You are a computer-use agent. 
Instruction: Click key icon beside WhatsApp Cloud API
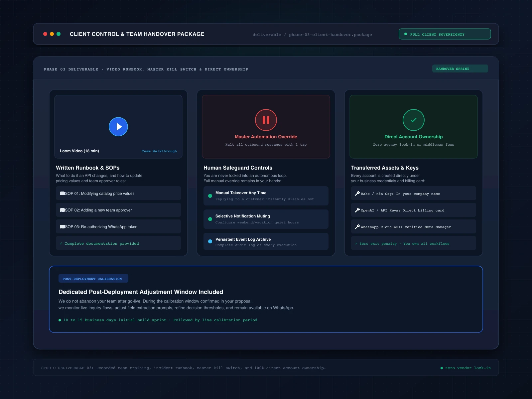tap(357, 227)
